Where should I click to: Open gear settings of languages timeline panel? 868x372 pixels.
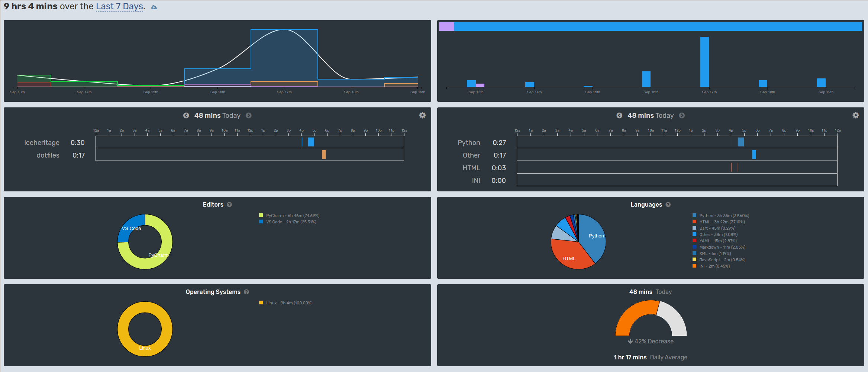pos(856,115)
